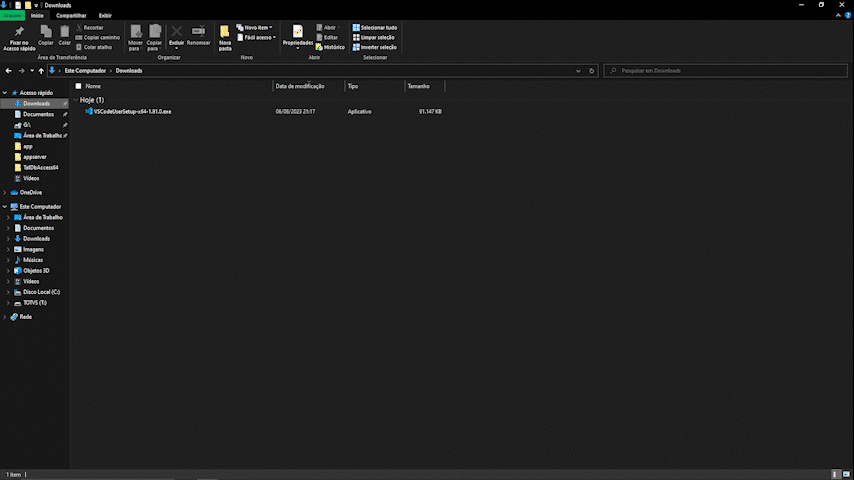Click the Copiar ribbon icon

coord(46,36)
